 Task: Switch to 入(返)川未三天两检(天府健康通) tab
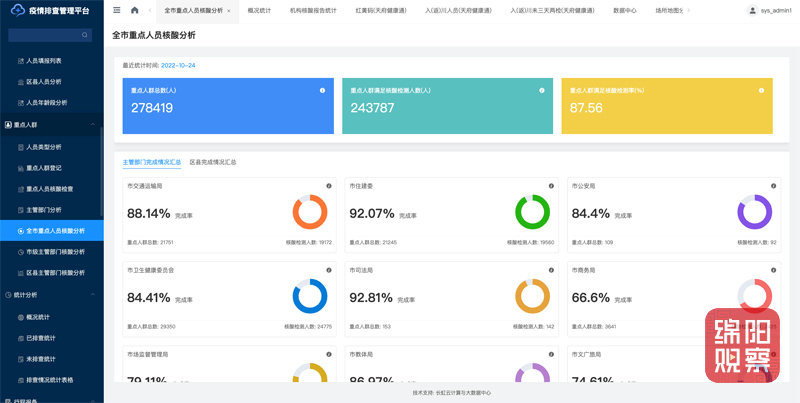pyautogui.click(x=552, y=11)
